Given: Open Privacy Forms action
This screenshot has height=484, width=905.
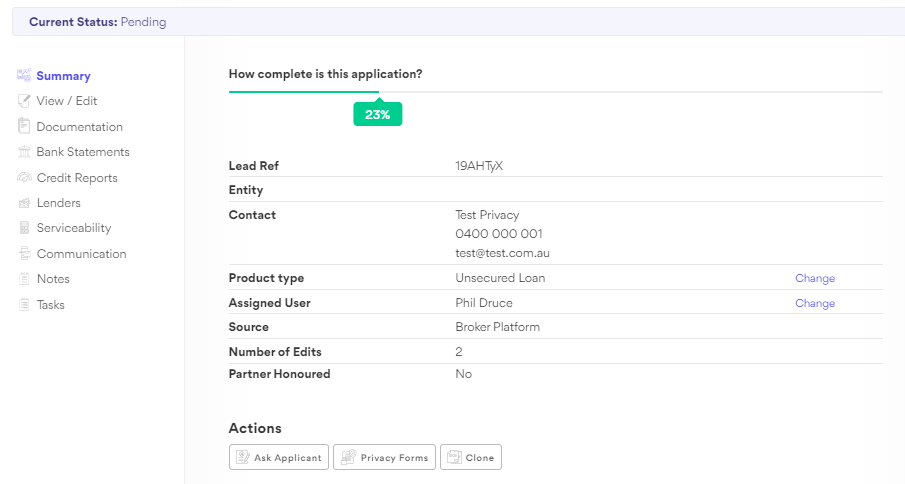Looking at the screenshot, I should (x=384, y=457).
